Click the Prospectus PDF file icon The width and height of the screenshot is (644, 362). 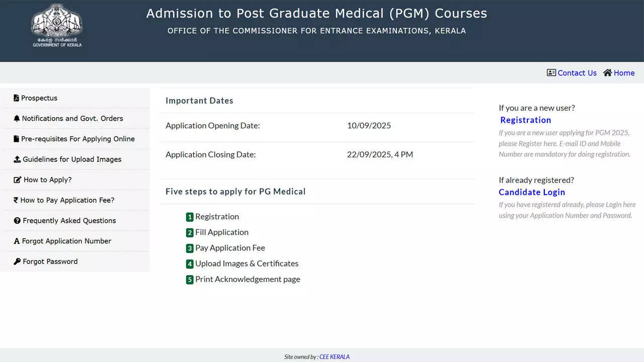click(16, 98)
